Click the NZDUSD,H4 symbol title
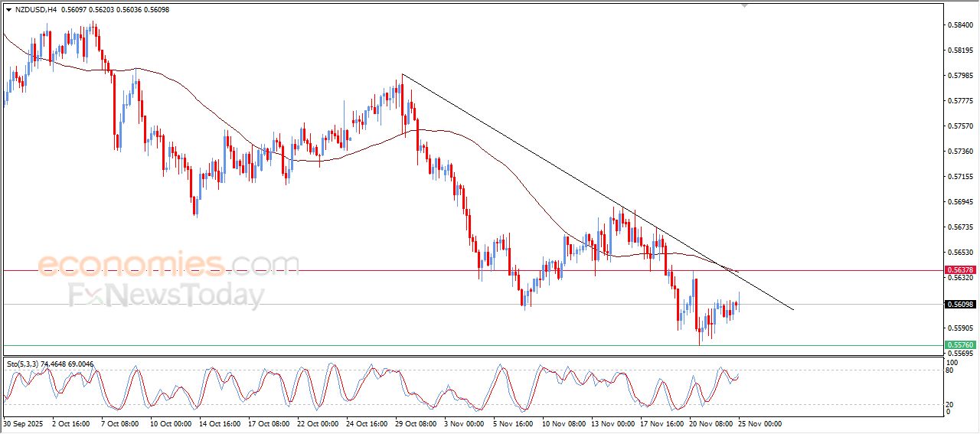 35,9
